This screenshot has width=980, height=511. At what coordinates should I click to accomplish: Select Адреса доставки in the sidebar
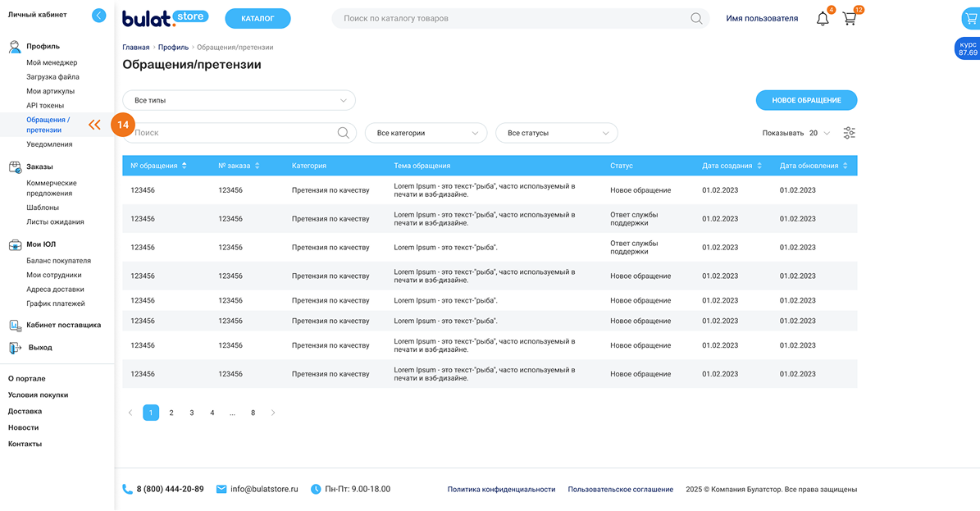click(x=55, y=290)
